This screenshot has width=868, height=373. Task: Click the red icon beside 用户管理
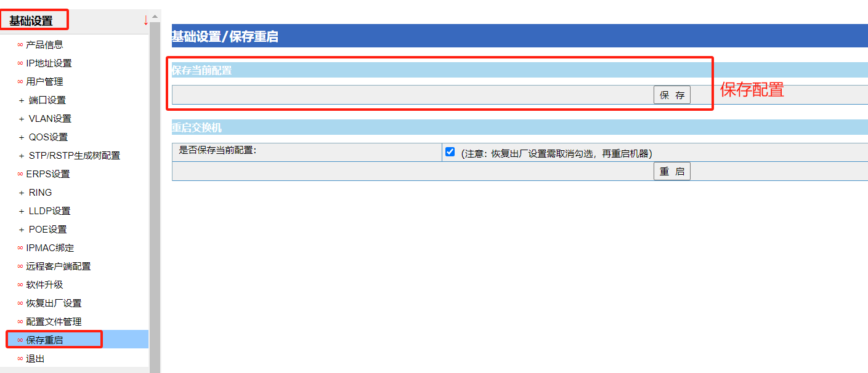coord(20,81)
